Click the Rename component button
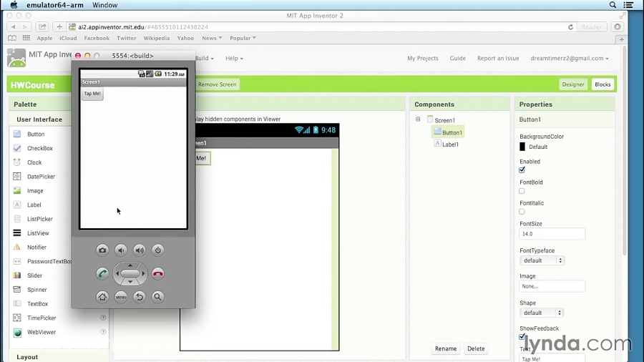644x362 pixels. [446, 349]
